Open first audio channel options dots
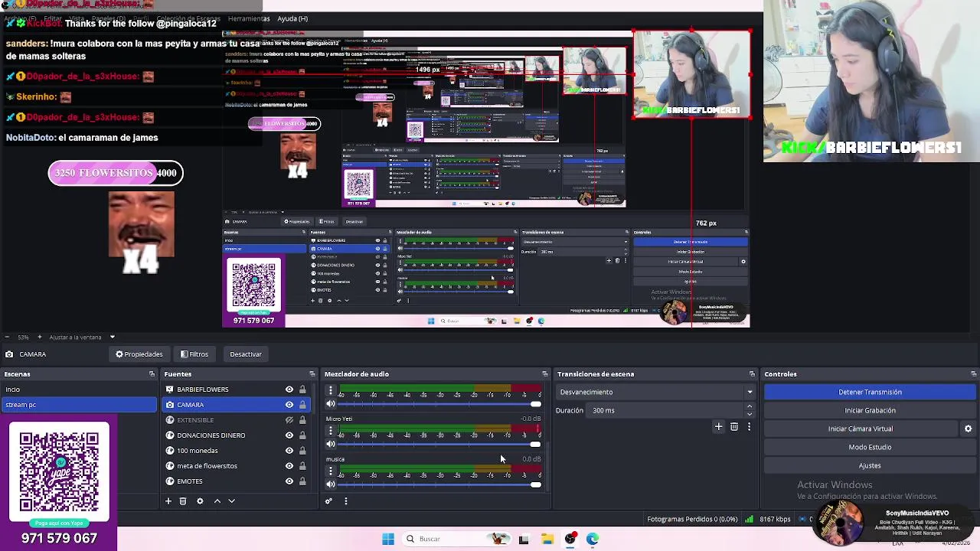This screenshot has width=980, height=551. (x=331, y=391)
